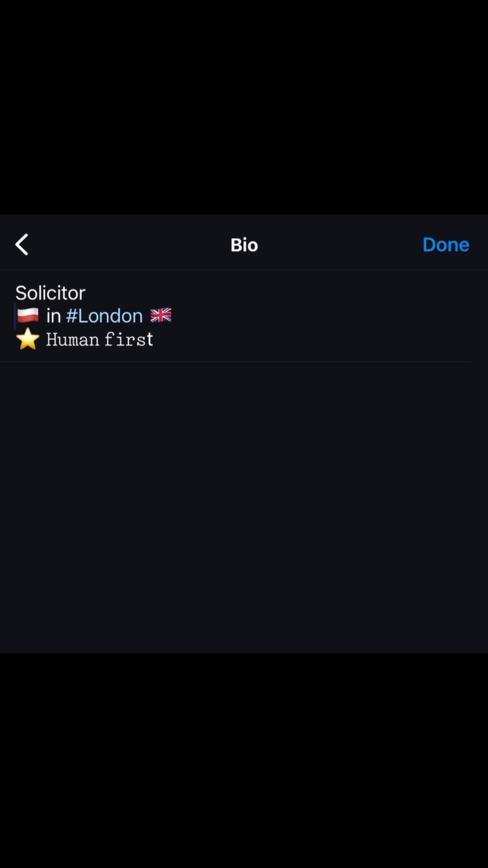Click the empty space after "Human first"
Image resolution: width=488 pixels, height=868 pixels.
pyautogui.click(x=304, y=340)
